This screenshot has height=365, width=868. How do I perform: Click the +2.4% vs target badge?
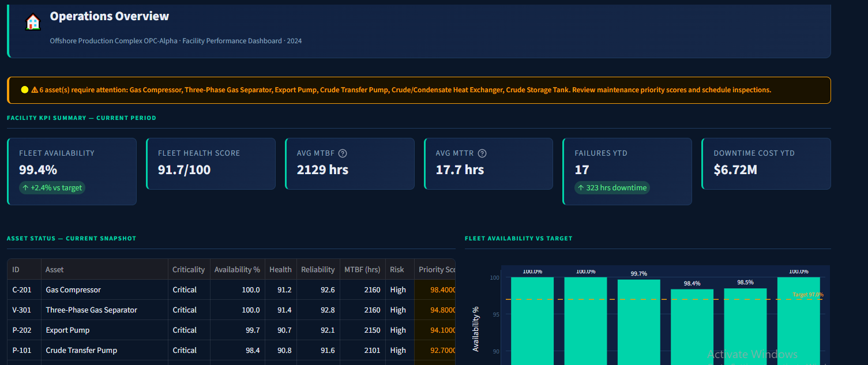[52, 187]
